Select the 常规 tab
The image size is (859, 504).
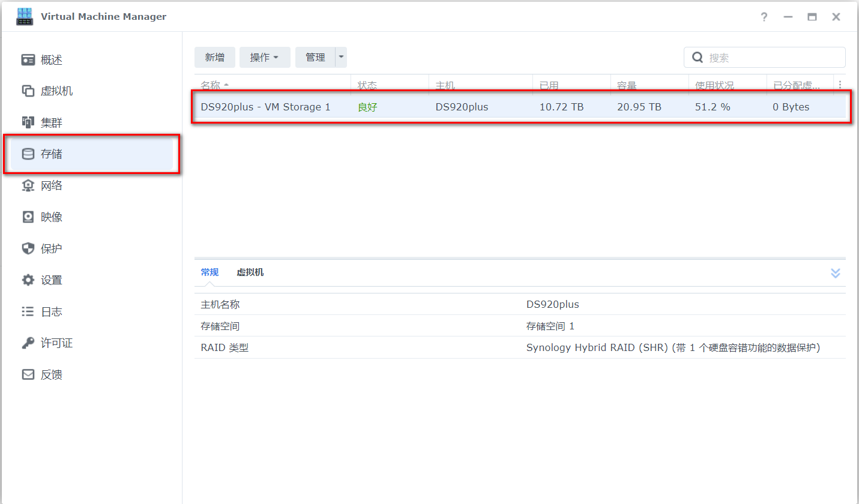pyautogui.click(x=210, y=272)
